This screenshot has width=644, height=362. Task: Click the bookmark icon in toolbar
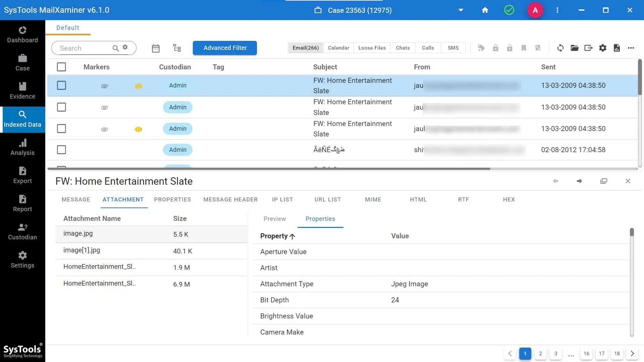(x=524, y=48)
